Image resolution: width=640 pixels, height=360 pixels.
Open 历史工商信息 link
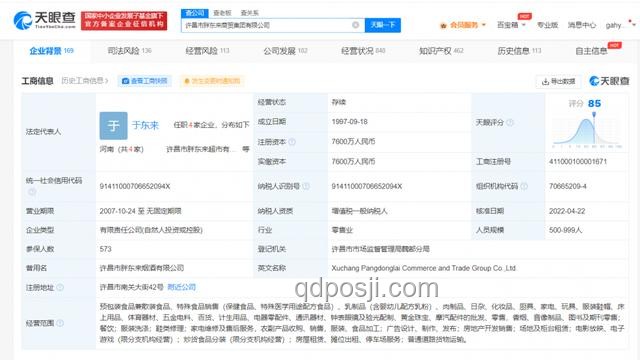coord(84,81)
